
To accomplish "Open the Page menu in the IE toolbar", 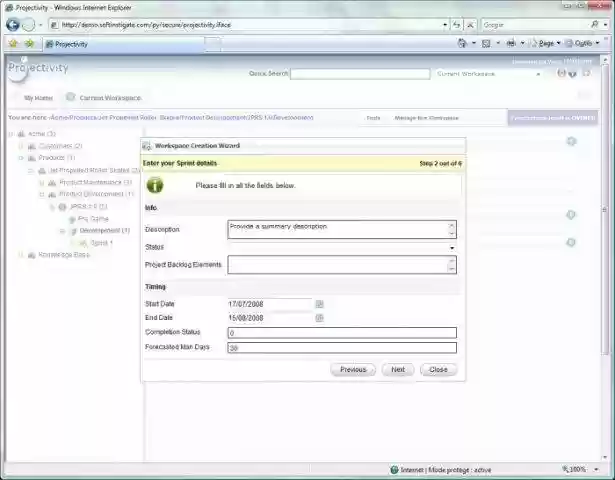I will click(x=546, y=43).
